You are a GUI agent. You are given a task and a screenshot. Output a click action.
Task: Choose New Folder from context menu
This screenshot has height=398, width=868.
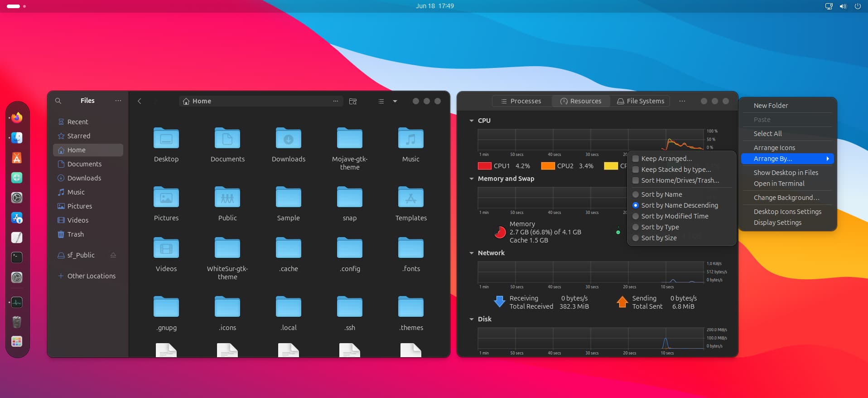787,106
